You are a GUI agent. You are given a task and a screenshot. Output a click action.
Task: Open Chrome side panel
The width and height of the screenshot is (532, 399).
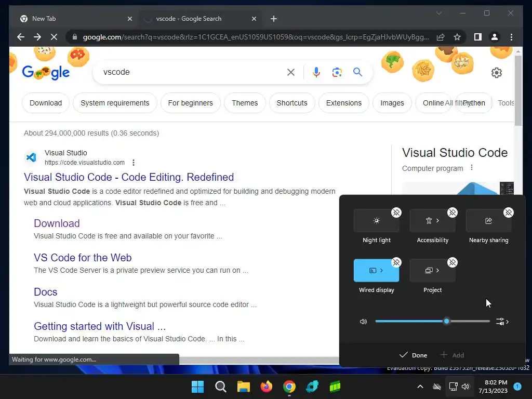click(478, 37)
